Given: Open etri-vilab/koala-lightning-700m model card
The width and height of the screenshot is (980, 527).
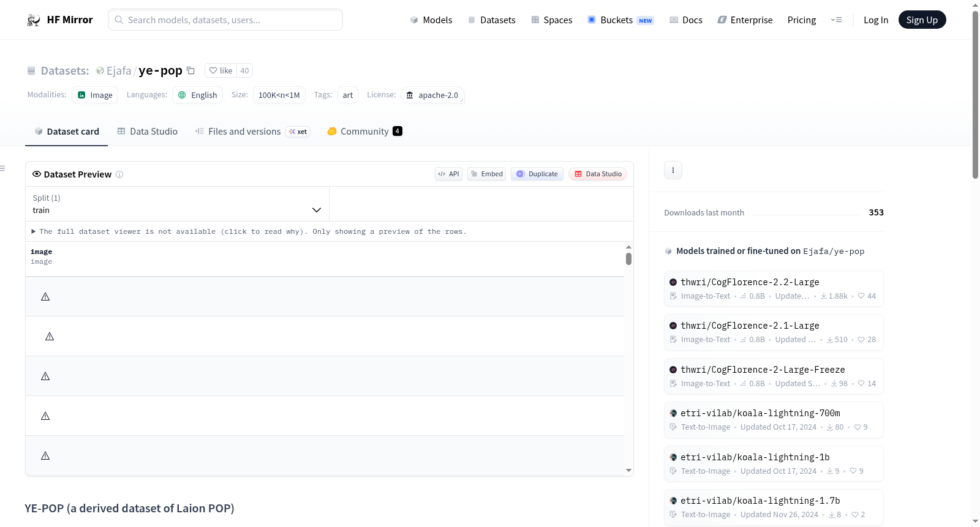Looking at the screenshot, I should coord(774,420).
